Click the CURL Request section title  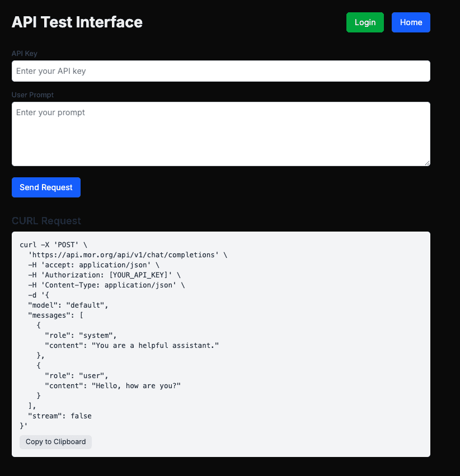[46, 221]
